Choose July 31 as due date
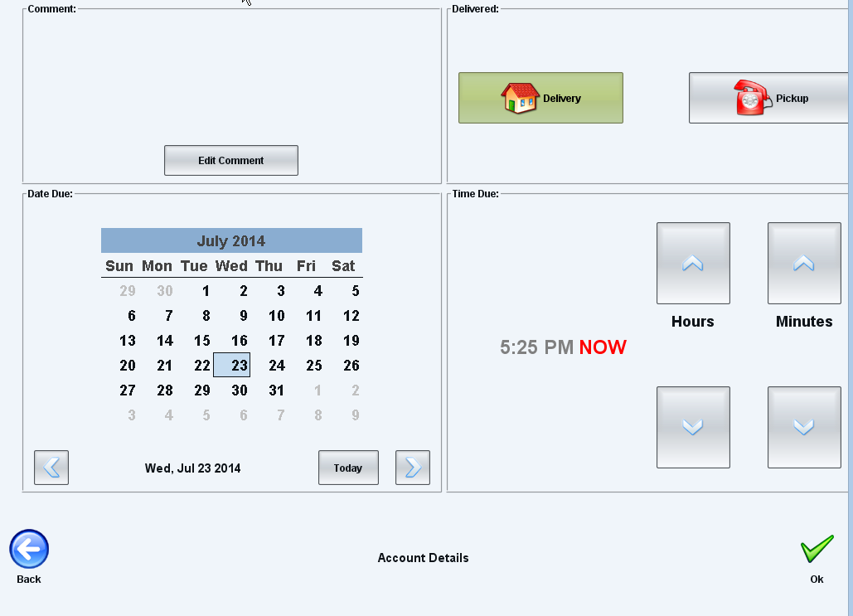The height and width of the screenshot is (616, 853). (x=276, y=390)
